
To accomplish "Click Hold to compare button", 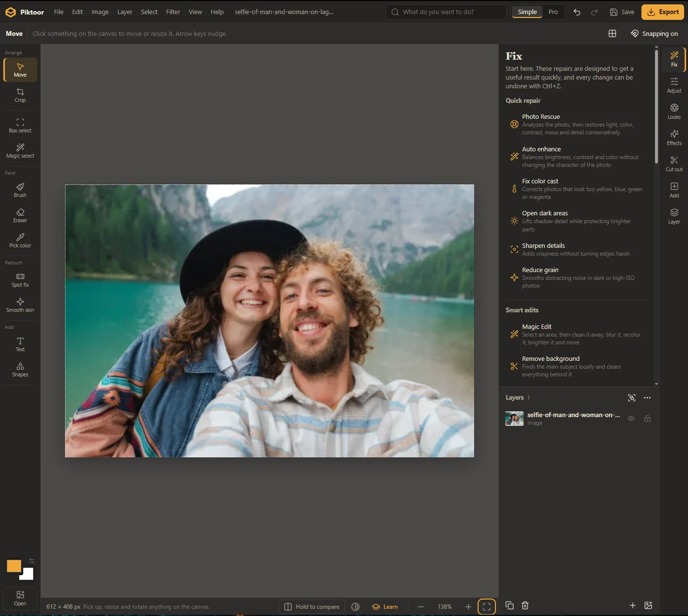I will [x=312, y=607].
